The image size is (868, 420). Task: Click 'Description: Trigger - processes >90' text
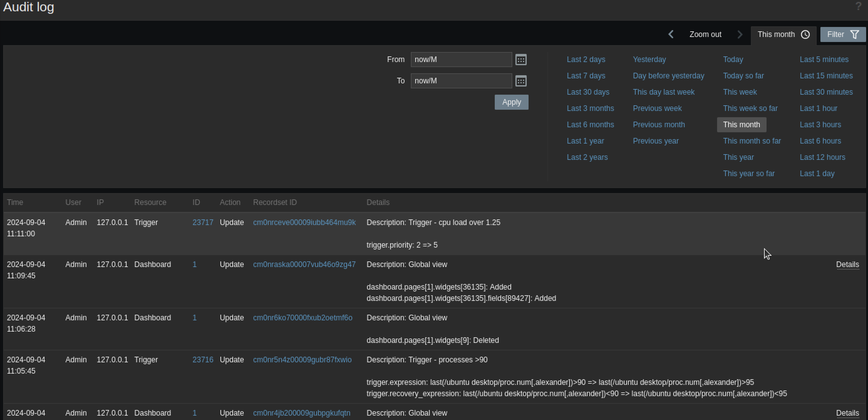(x=427, y=360)
